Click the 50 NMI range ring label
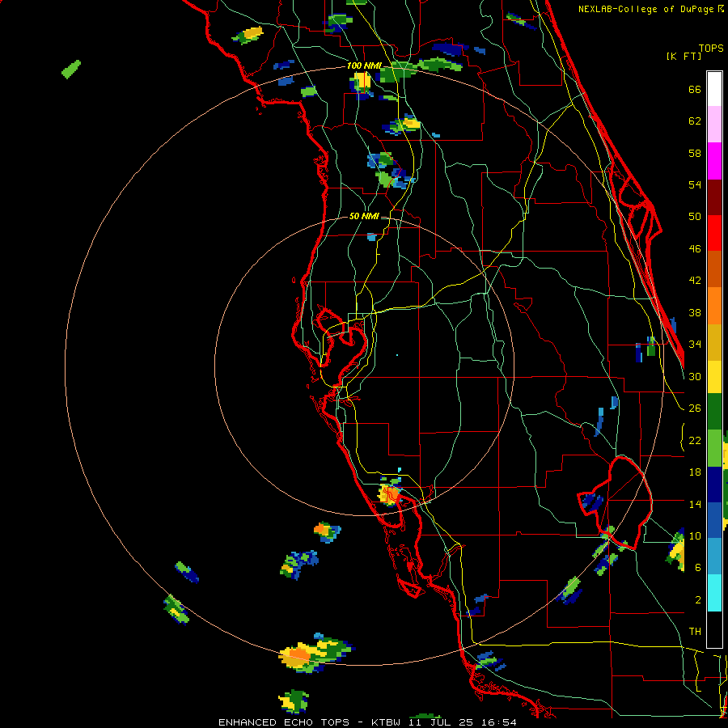This screenshot has height=728, width=728. pos(364,216)
